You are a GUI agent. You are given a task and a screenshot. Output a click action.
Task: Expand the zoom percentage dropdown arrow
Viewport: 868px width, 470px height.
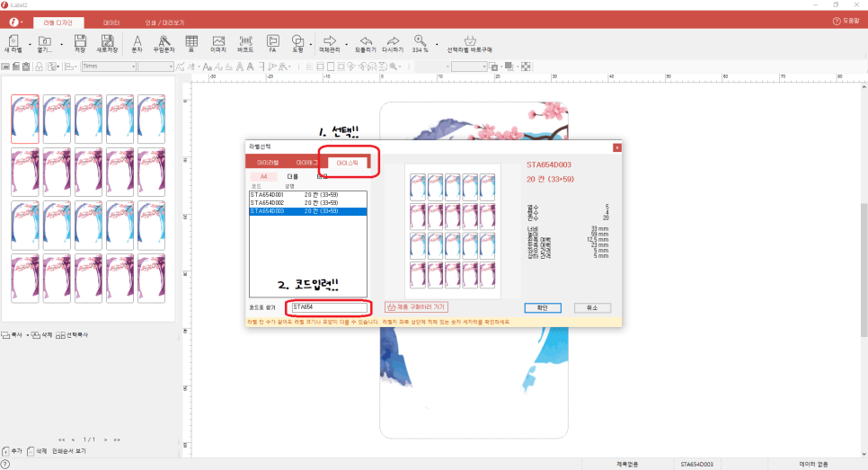click(437, 44)
